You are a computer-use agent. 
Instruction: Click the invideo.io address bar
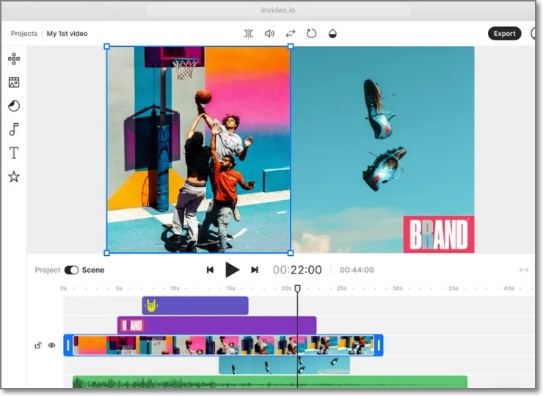(x=278, y=10)
